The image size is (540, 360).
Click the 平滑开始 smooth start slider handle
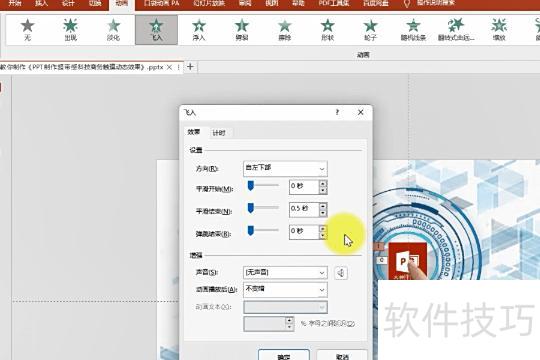[251, 186]
